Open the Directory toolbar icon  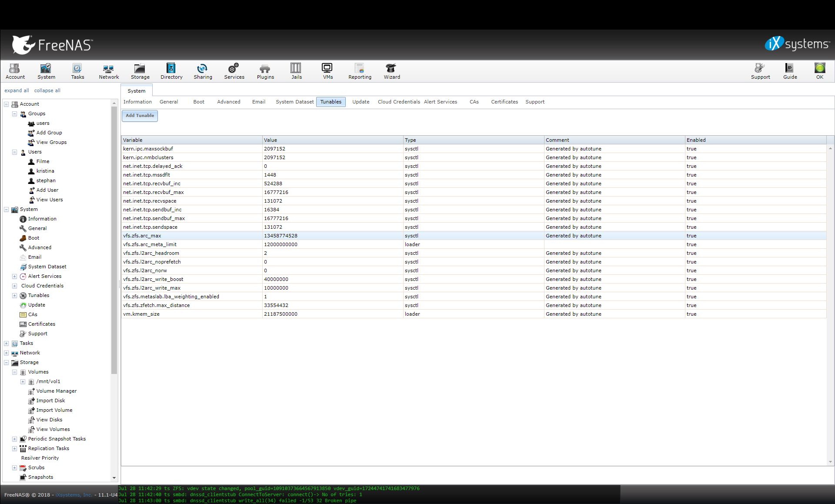(x=171, y=71)
